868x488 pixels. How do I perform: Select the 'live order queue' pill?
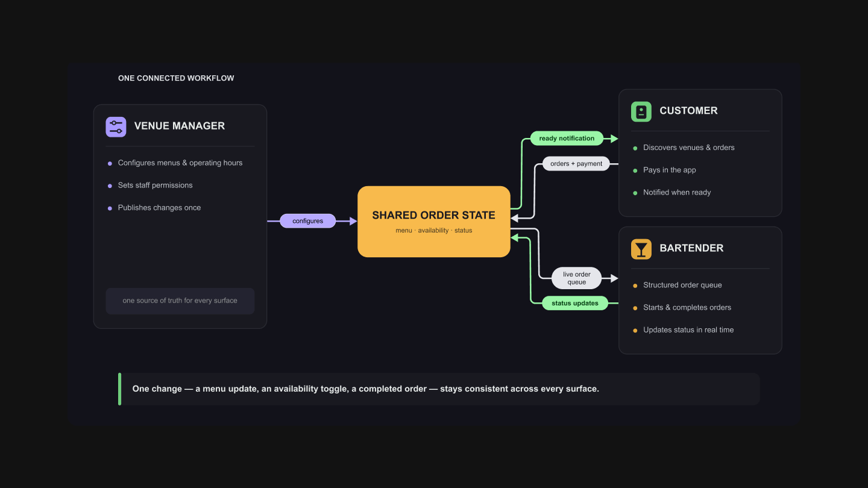click(x=577, y=278)
